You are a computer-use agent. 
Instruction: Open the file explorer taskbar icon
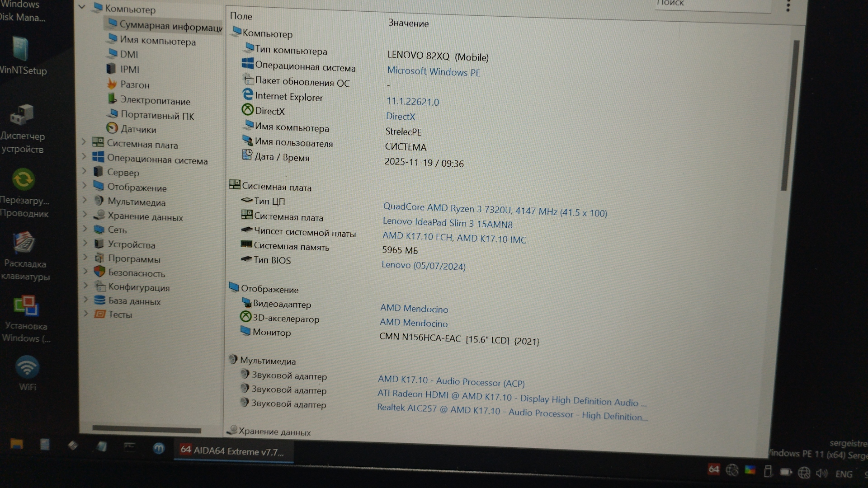(17, 445)
